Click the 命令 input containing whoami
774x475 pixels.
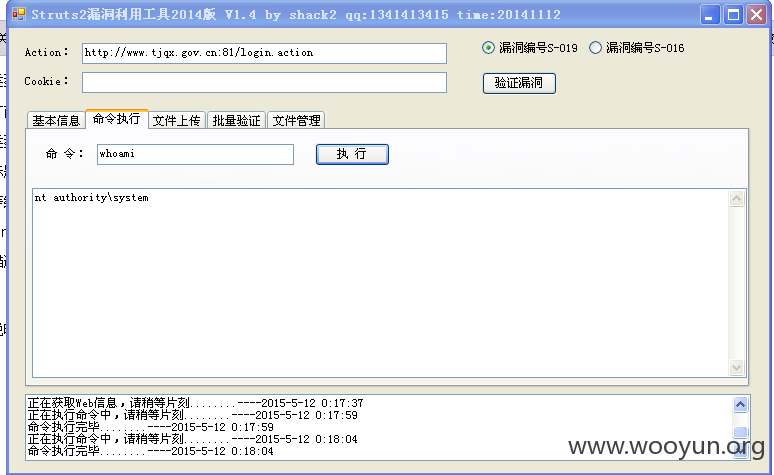[195, 154]
